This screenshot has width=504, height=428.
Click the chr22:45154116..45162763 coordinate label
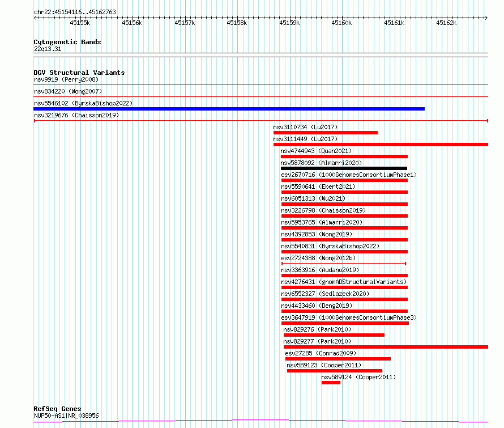[75, 12]
